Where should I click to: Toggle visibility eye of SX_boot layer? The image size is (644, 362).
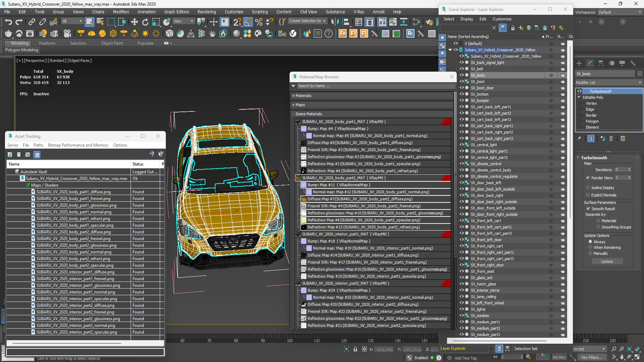[x=462, y=81]
